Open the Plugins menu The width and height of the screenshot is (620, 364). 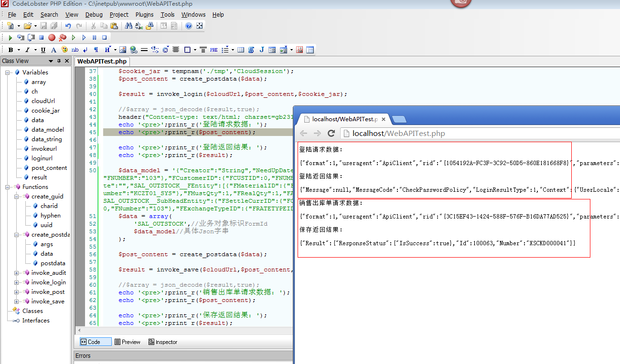tap(145, 15)
